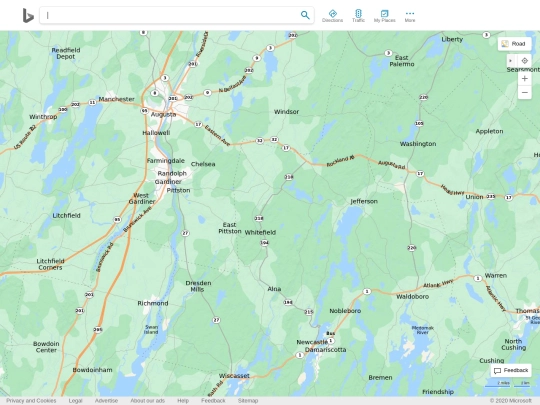Click the Dresden Mills label
The height and width of the screenshot is (405, 540).
[198, 286]
